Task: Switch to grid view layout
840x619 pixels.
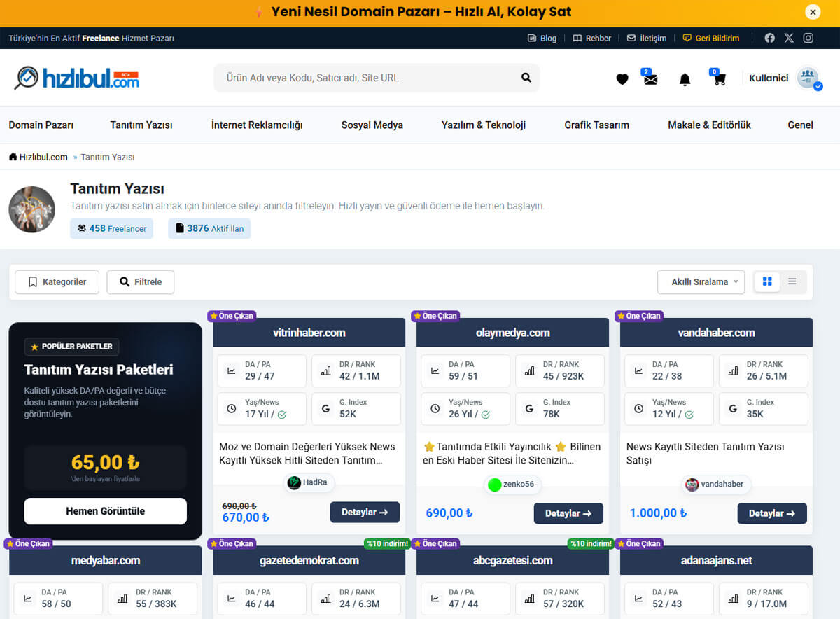Action: pyautogui.click(x=767, y=281)
